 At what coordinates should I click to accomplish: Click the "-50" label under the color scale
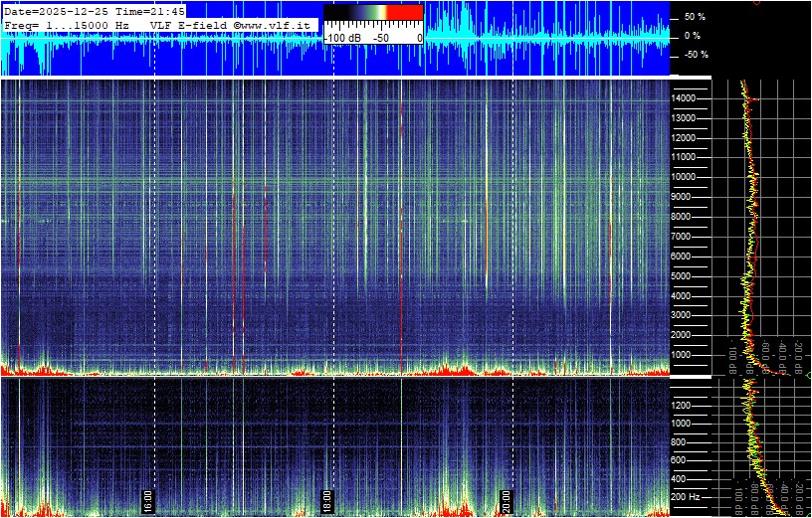[383, 39]
